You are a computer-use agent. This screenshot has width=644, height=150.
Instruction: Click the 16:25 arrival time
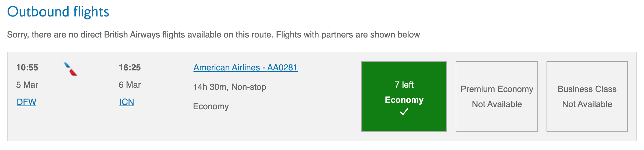pyautogui.click(x=130, y=67)
